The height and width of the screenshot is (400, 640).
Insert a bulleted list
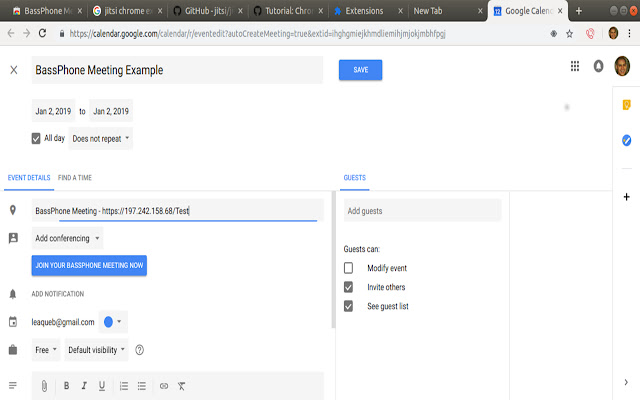[142, 386]
